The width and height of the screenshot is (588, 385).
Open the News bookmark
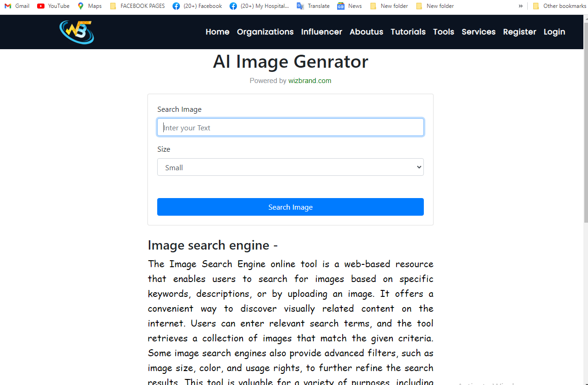349,6
